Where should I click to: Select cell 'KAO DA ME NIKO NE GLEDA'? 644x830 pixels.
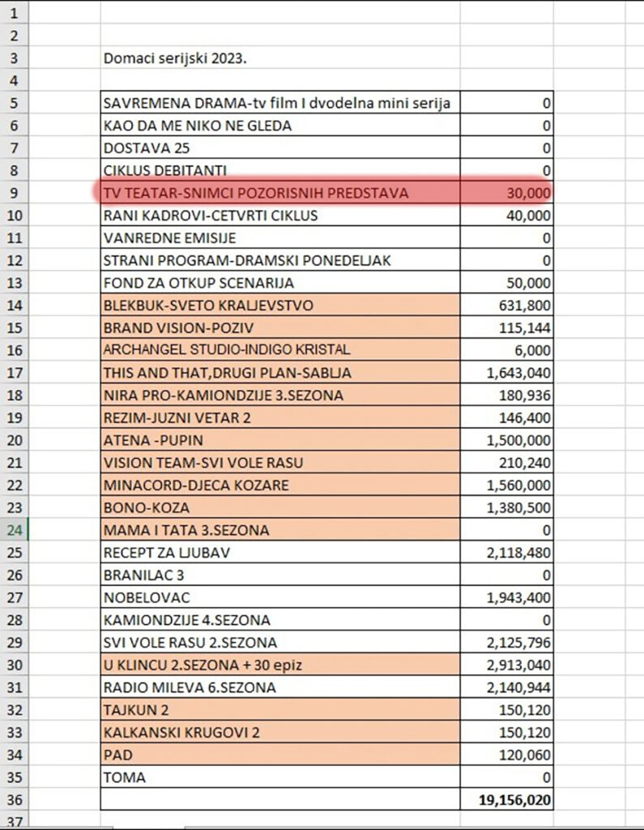click(x=280, y=126)
